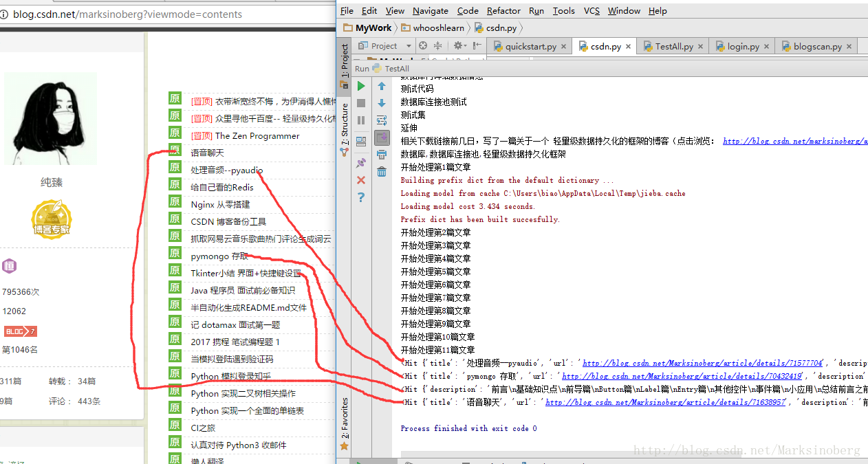Jump up the stack trace blue arrow

[382, 86]
